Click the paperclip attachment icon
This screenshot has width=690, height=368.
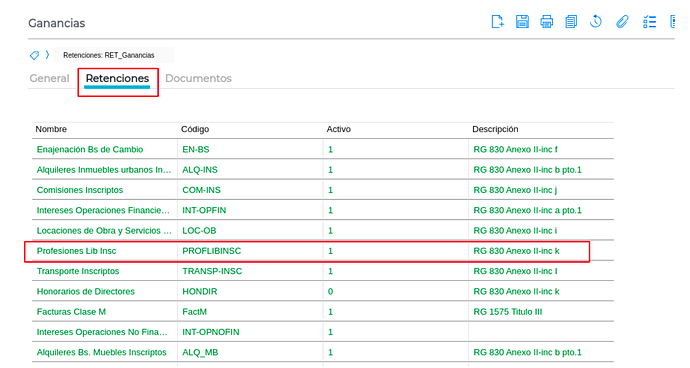(x=622, y=22)
